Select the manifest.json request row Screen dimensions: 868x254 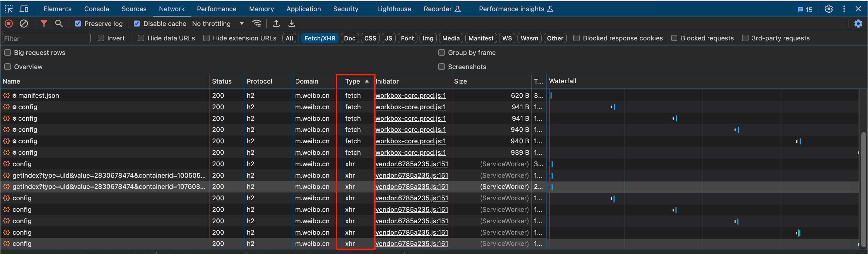tap(429, 95)
